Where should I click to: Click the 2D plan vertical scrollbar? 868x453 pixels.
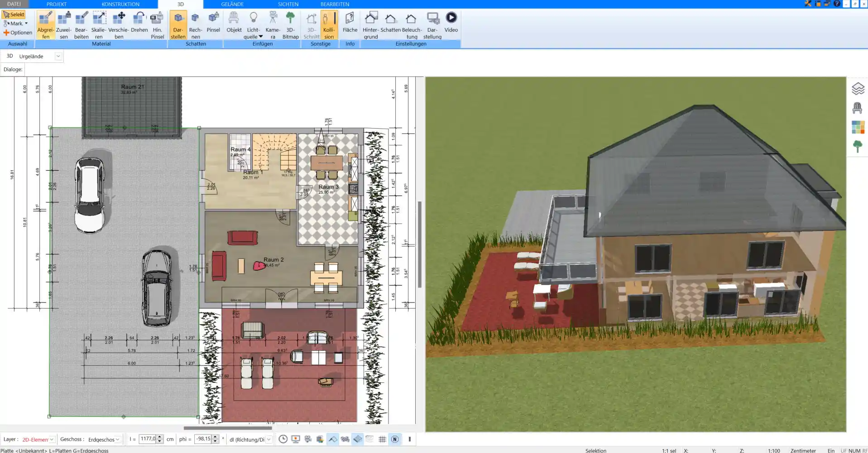click(x=420, y=244)
